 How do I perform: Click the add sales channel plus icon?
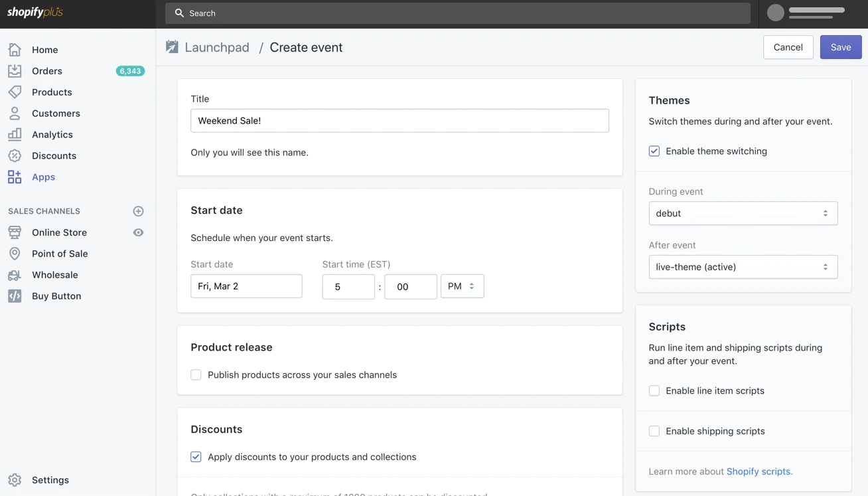pyautogui.click(x=138, y=210)
